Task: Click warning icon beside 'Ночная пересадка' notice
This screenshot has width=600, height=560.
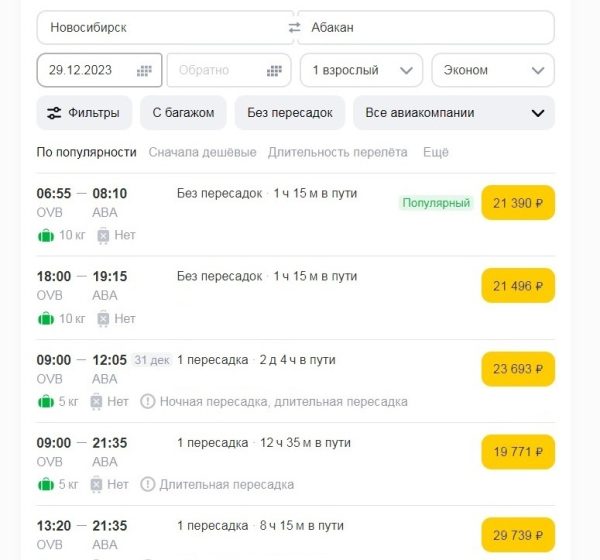Action: tap(148, 402)
